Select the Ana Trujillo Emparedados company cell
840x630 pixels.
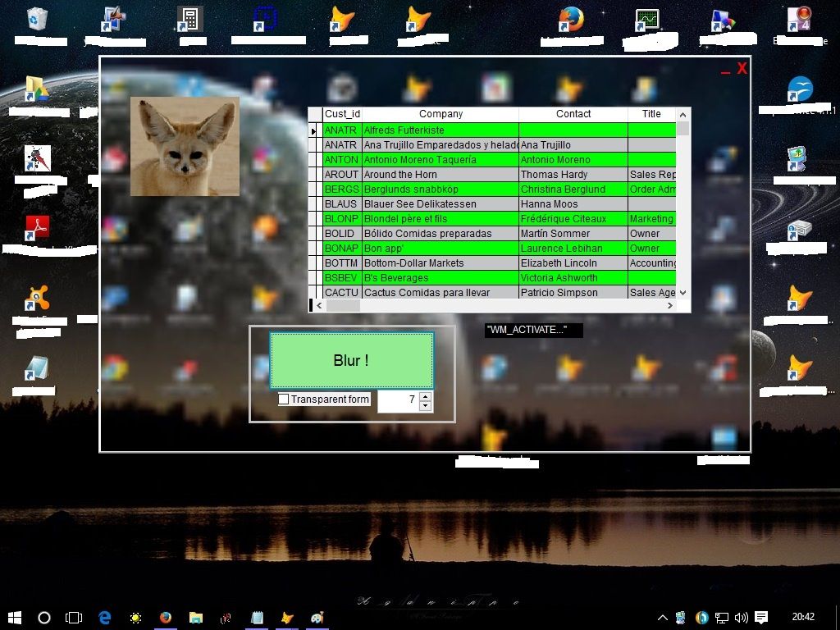click(441, 144)
